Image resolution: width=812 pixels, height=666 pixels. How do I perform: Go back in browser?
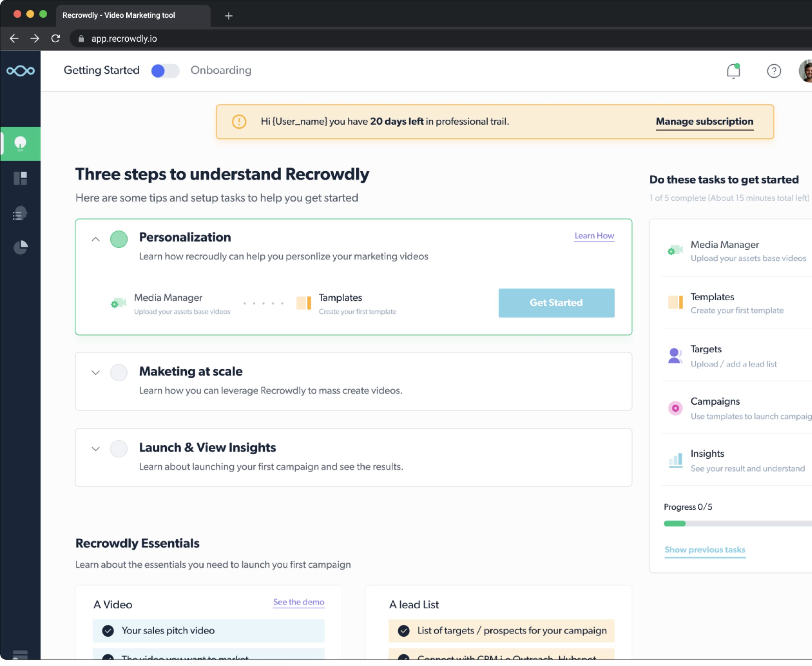(14, 39)
